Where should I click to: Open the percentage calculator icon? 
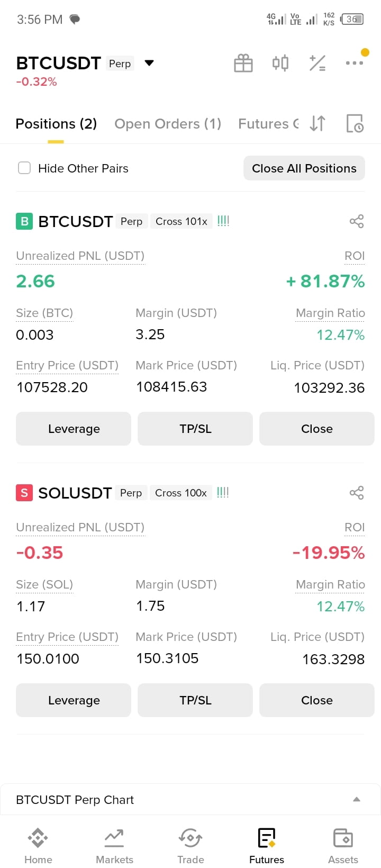pos(317,63)
